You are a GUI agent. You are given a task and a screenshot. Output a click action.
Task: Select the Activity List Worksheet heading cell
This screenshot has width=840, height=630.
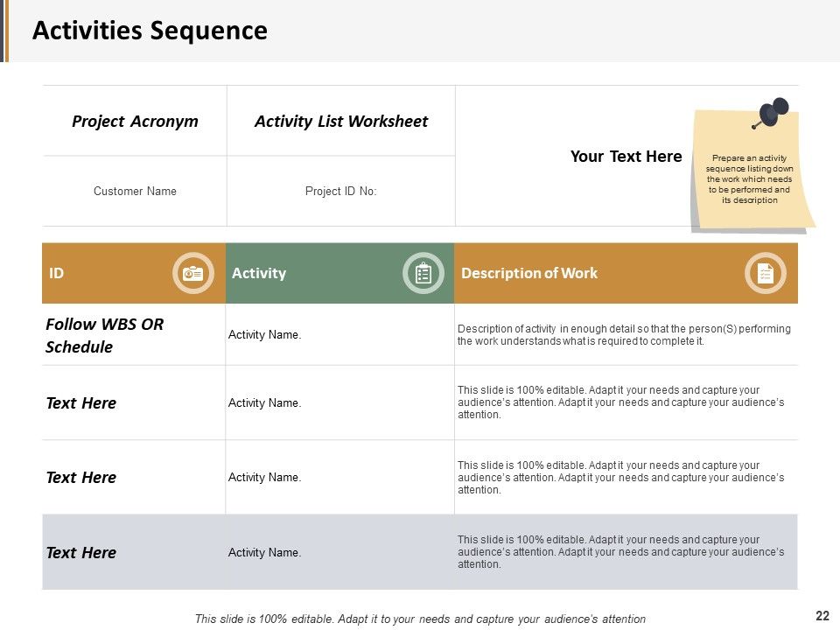pyautogui.click(x=341, y=121)
